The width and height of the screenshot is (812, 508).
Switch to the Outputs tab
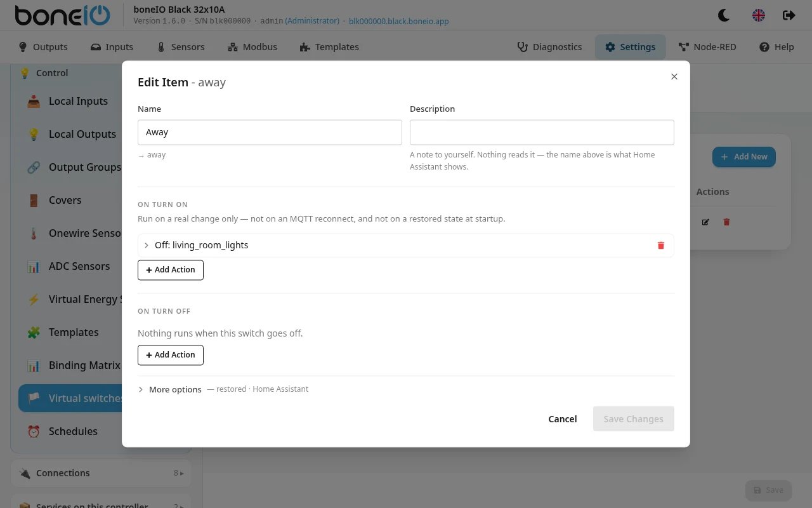(43, 47)
